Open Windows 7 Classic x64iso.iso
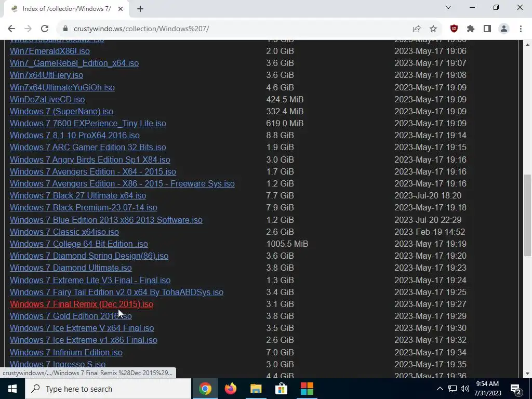Screen dimensions: 532x399 [64, 232]
